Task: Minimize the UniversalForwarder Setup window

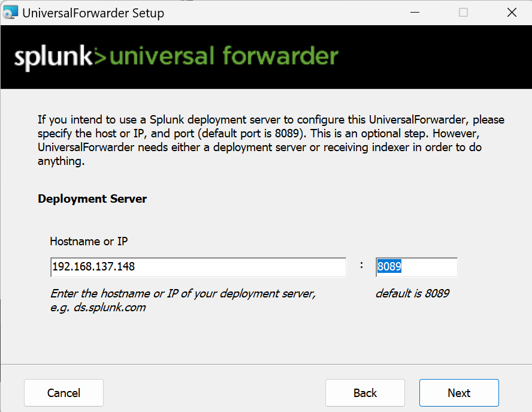Action: (x=414, y=13)
